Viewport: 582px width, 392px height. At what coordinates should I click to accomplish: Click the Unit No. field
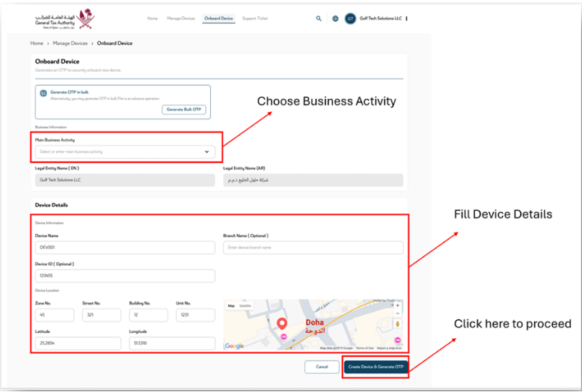(195, 315)
